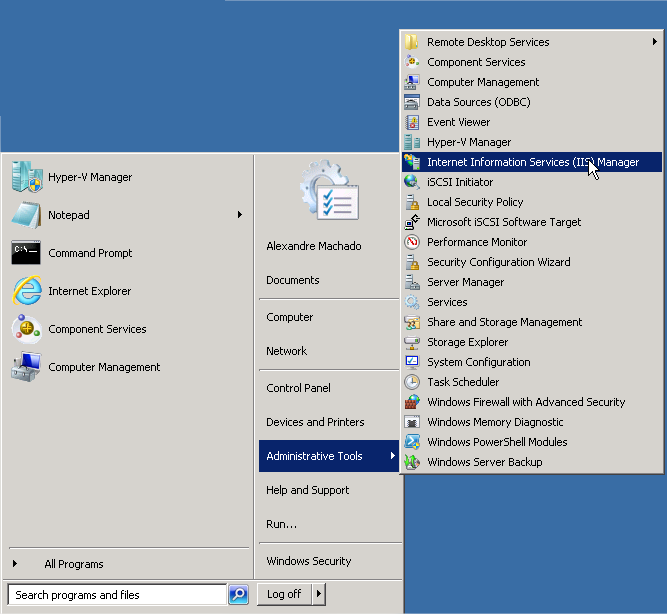Click the Notepad icon in Start menu

coord(27,215)
